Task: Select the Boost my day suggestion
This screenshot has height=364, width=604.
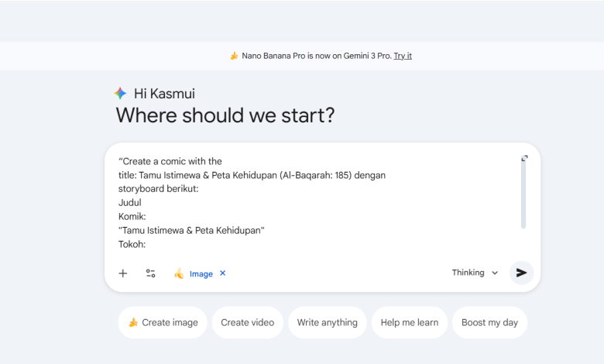Action: tap(489, 323)
